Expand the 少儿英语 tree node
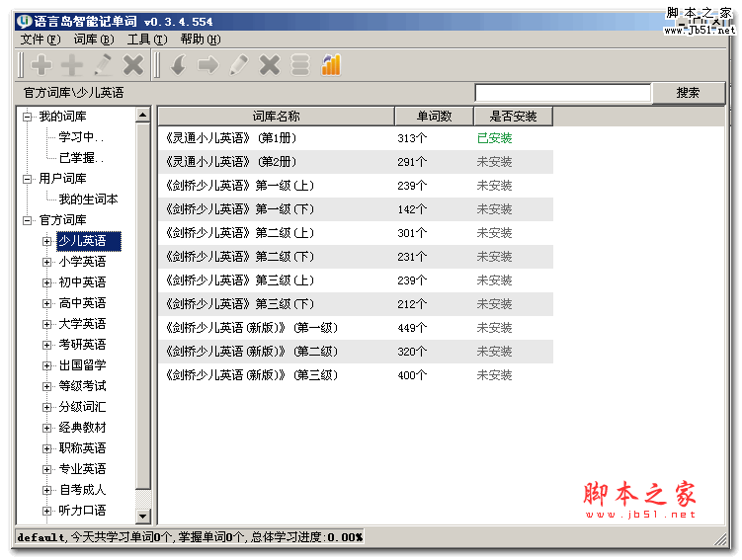742x560 pixels. [x=46, y=241]
